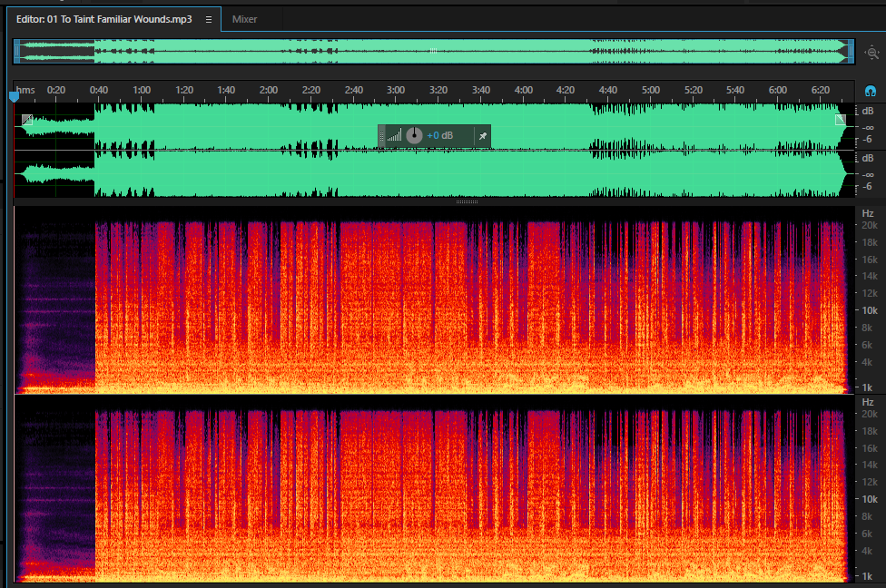
Task: Switch to the Mixer tab
Action: [x=244, y=19]
